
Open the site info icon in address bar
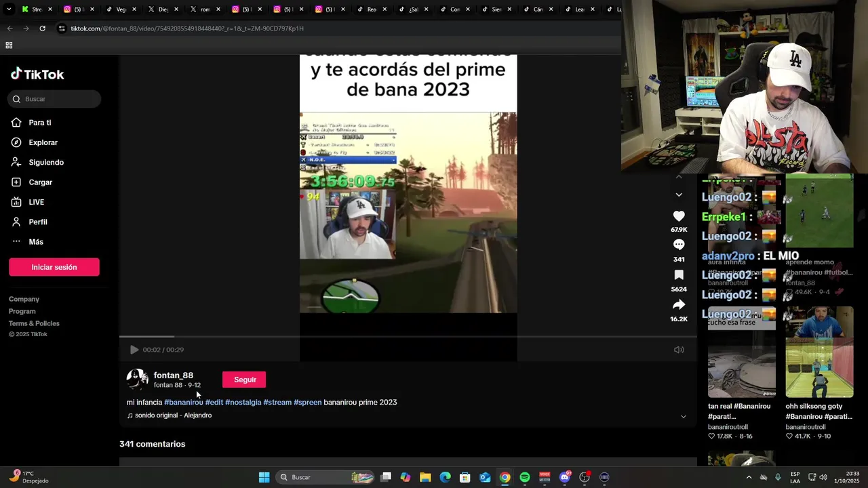click(62, 28)
